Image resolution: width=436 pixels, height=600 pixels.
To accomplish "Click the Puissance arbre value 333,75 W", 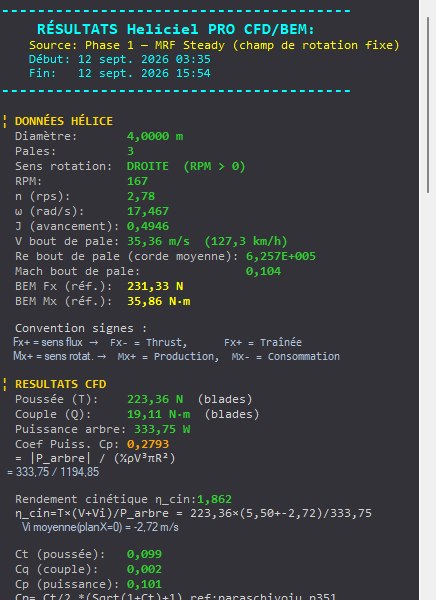I will [162, 429].
